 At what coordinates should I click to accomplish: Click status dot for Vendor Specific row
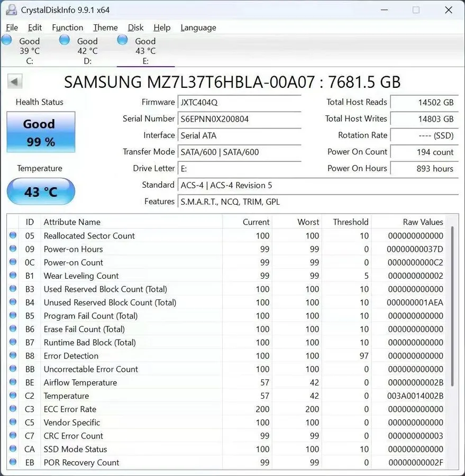click(13, 422)
